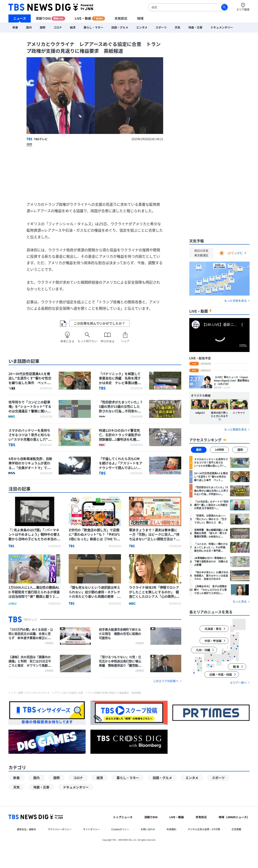Viewport: 258px width, 868px height.
Task: Click the 地域 tab in top navigation
Action: click(x=140, y=18)
